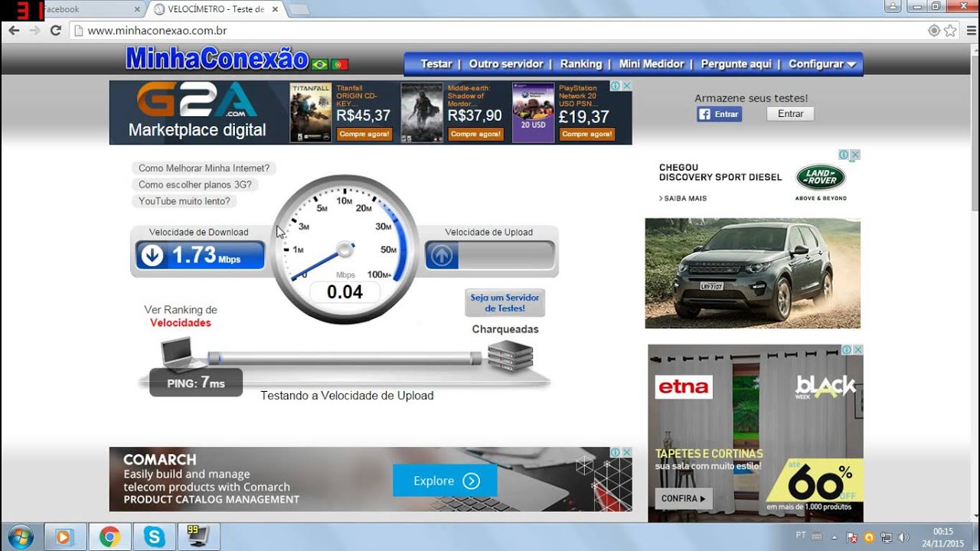
Task: Open the Testar menu item
Action: [x=436, y=64]
